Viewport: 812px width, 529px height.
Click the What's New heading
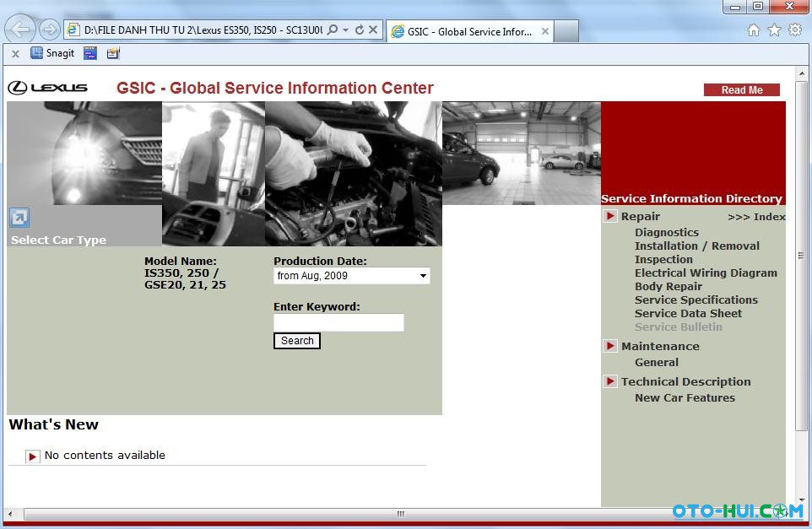click(54, 424)
